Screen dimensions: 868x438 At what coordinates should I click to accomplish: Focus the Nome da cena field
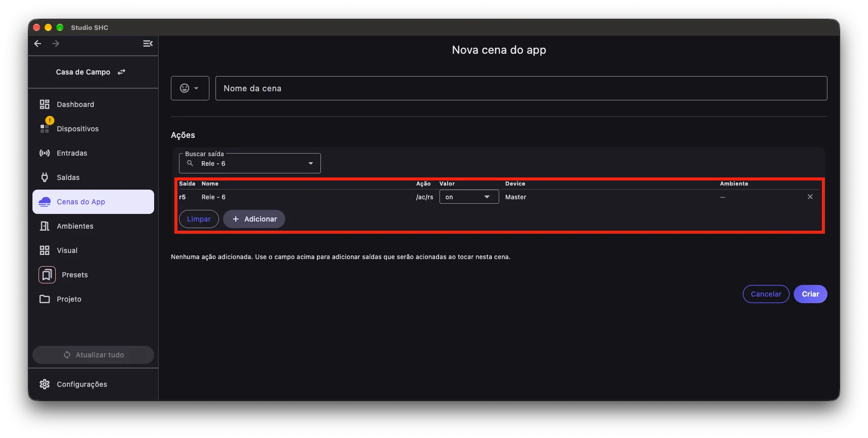click(x=521, y=88)
